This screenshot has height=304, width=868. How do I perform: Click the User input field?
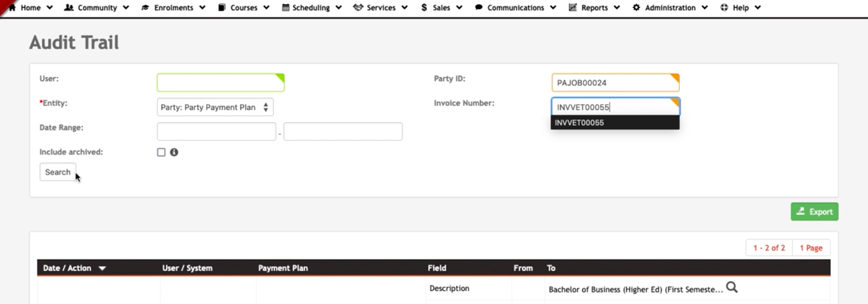221,83
